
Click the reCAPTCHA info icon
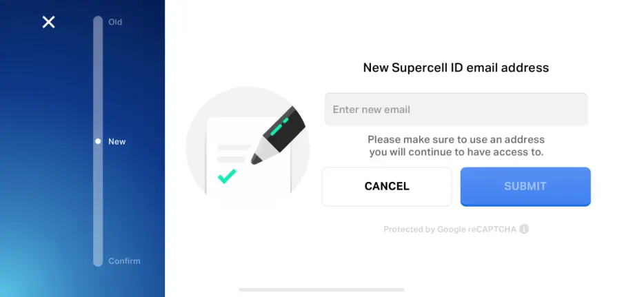pos(523,229)
